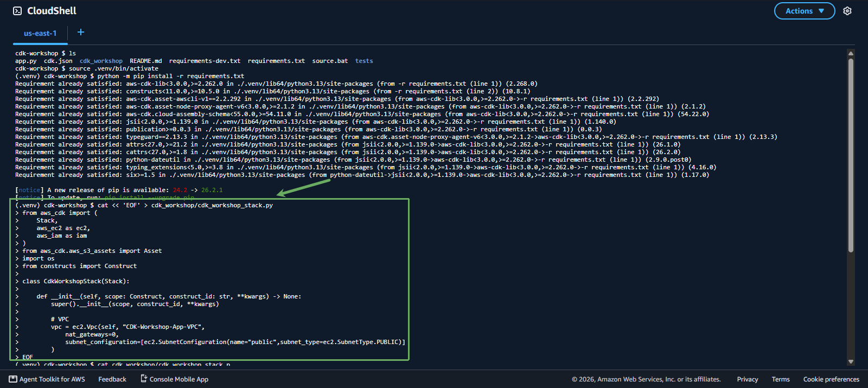Click the CloudShell title text
Viewport: 868px width, 388px height.
pyautogui.click(x=52, y=11)
